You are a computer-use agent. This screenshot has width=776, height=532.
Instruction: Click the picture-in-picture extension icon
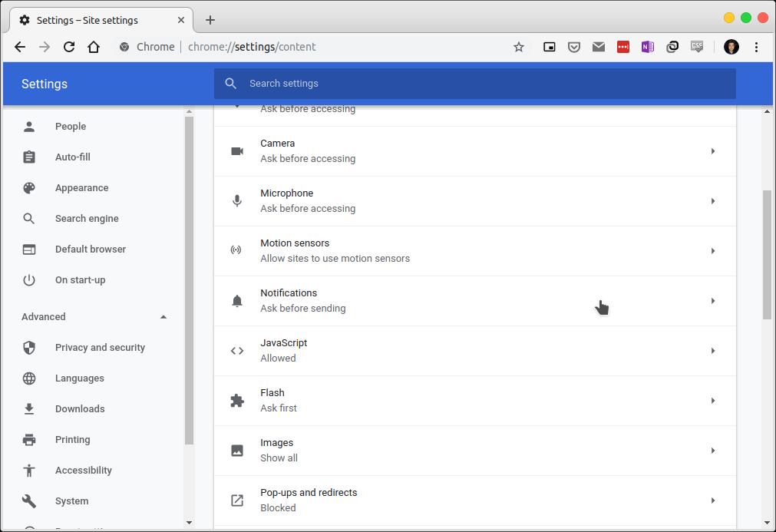pos(550,47)
